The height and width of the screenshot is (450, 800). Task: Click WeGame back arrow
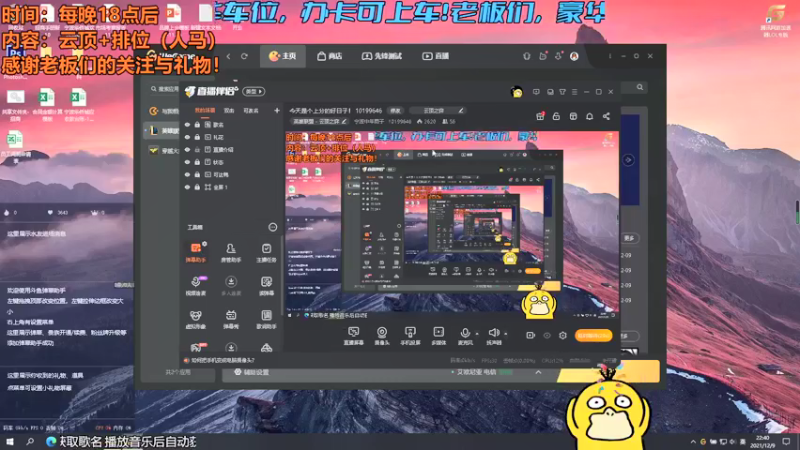click(x=228, y=56)
